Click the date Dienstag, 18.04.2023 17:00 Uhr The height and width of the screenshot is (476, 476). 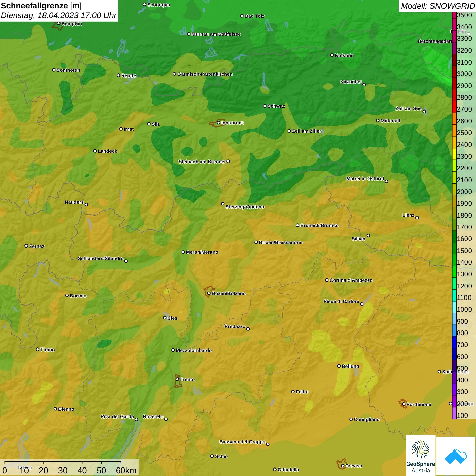click(x=58, y=15)
